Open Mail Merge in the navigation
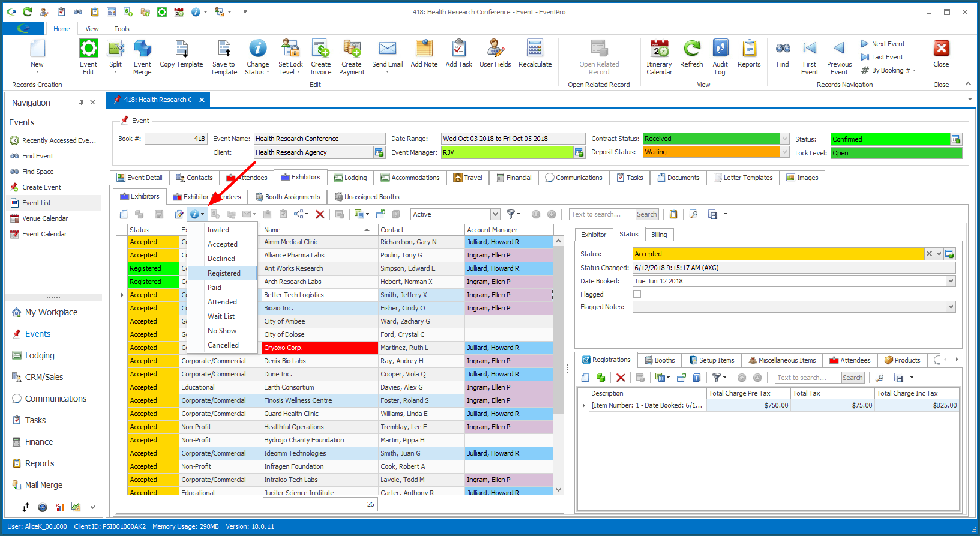Screen dimensions: 980x536 click(x=44, y=485)
